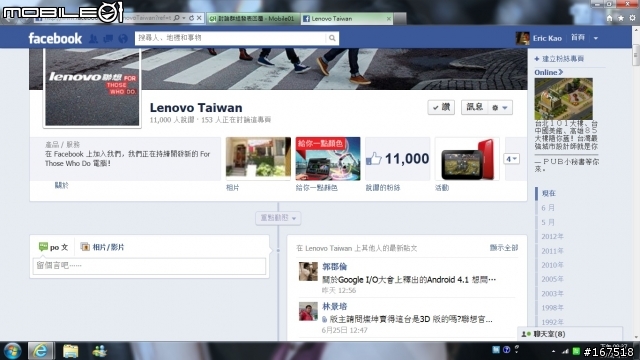Open messages icon in Facebook bar
The image size is (640, 360).
pos(108,38)
